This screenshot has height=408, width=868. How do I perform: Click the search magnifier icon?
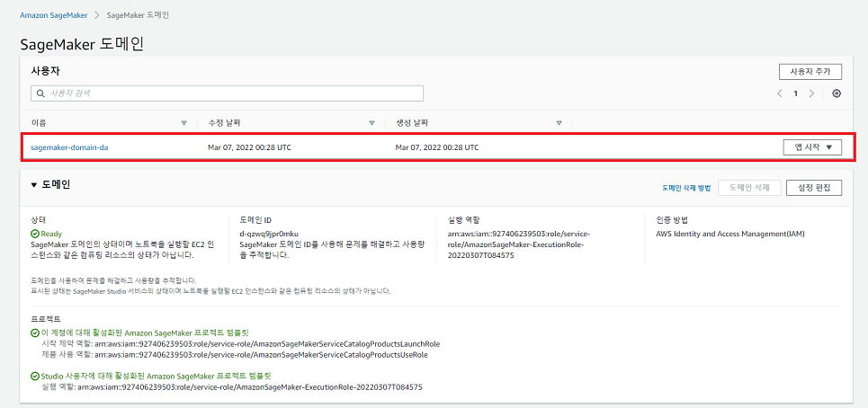(x=40, y=93)
